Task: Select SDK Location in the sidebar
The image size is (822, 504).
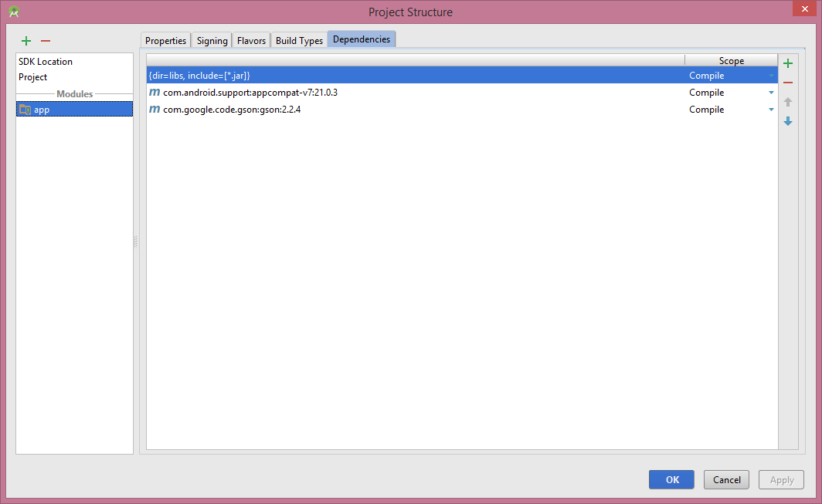Action: pos(46,61)
